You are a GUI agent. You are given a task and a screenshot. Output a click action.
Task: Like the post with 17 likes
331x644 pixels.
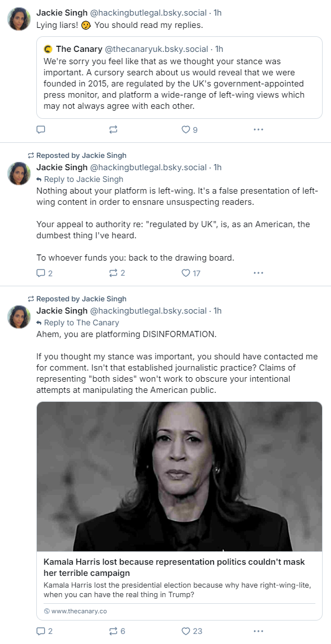191,273
